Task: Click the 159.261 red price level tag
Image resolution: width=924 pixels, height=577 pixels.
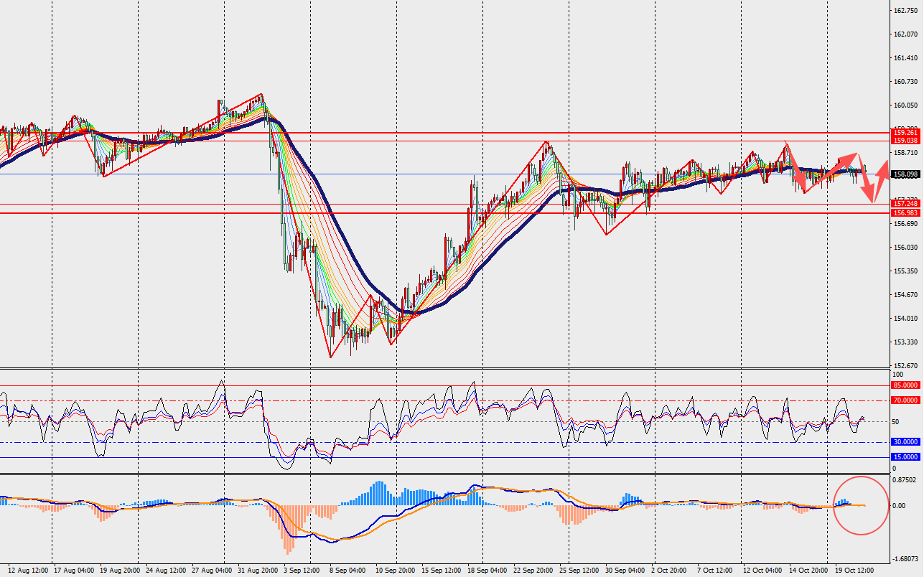Action: [907, 133]
